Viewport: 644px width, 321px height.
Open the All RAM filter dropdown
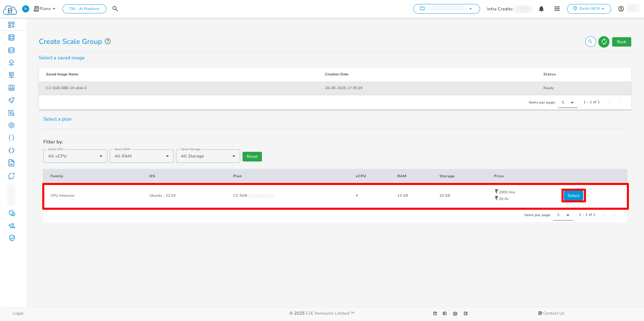point(141,156)
